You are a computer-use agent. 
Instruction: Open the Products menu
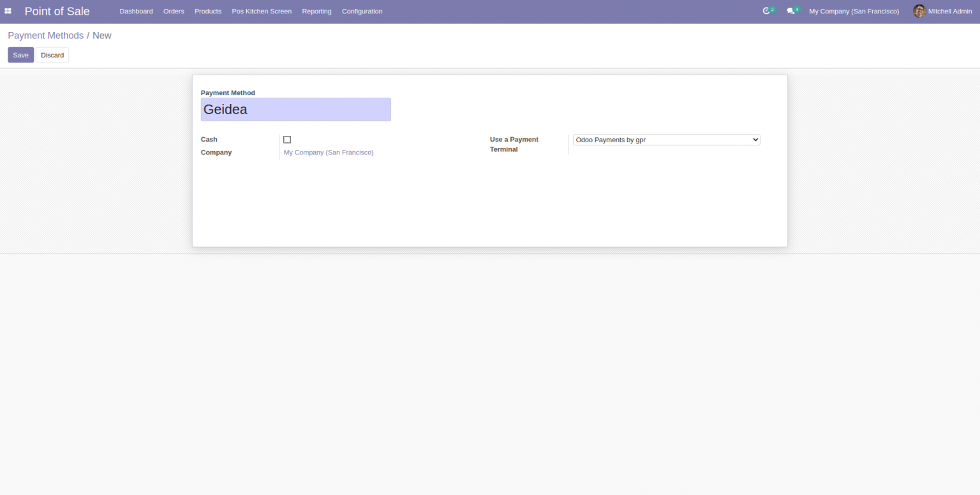(207, 11)
